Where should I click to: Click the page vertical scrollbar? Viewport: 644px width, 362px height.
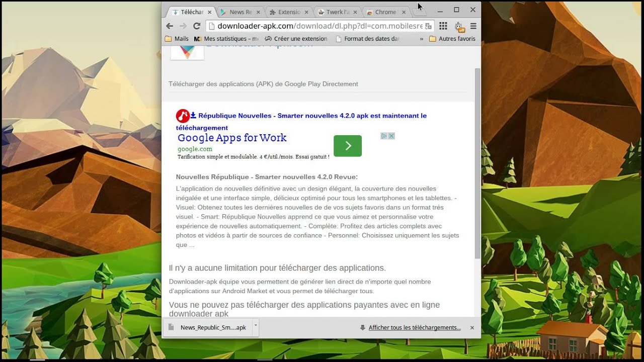pyautogui.click(x=477, y=163)
